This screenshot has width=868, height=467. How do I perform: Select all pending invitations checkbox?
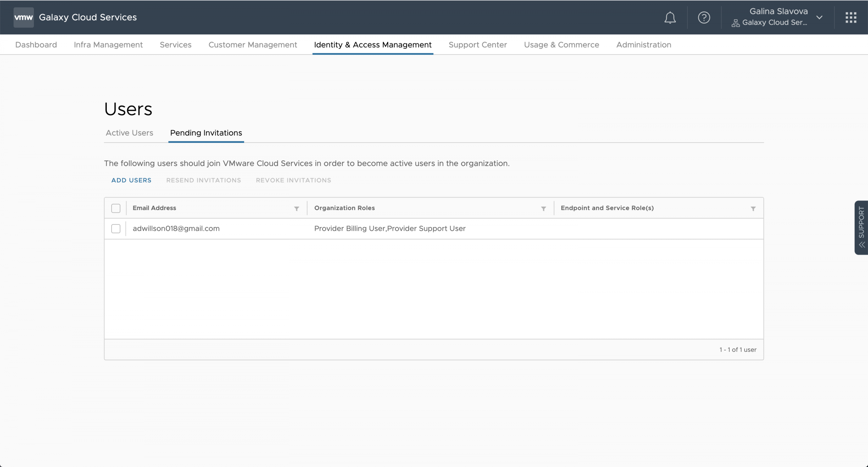coord(116,208)
